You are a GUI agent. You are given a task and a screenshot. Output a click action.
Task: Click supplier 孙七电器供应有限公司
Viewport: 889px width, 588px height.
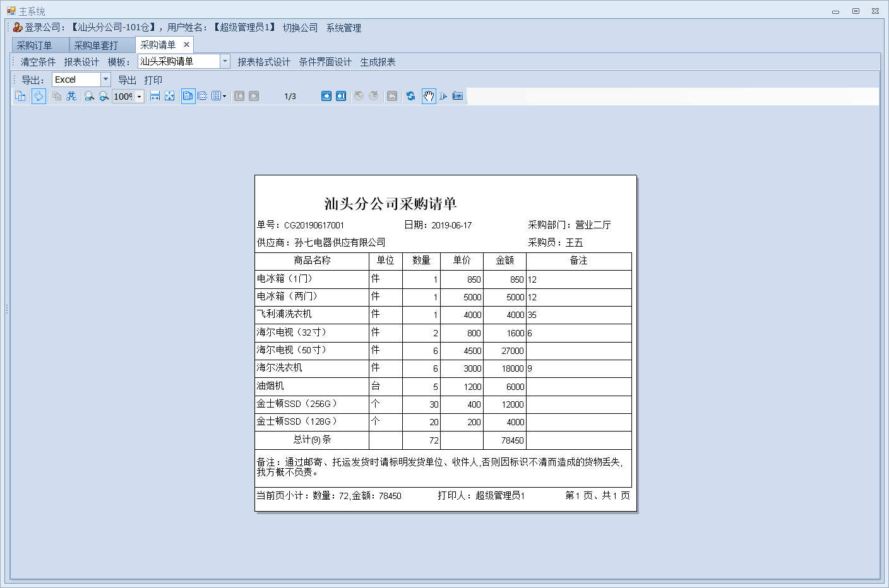(x=340, y=242)
